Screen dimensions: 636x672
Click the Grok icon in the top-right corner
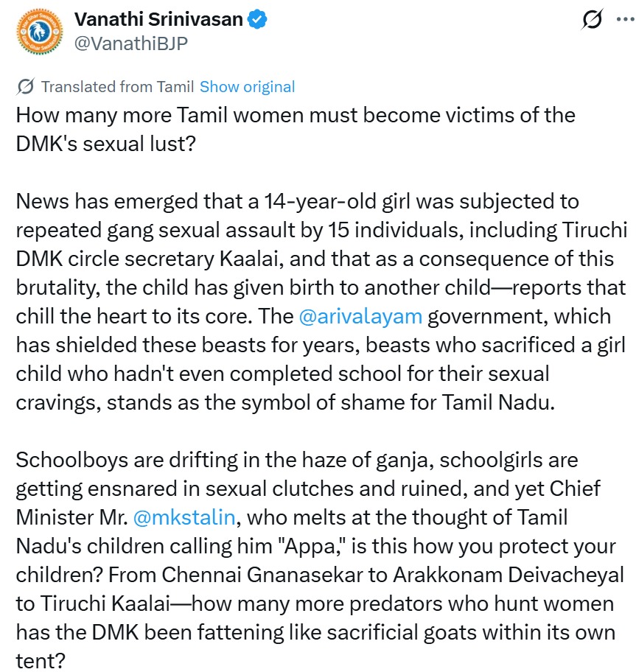pos(591,21)
